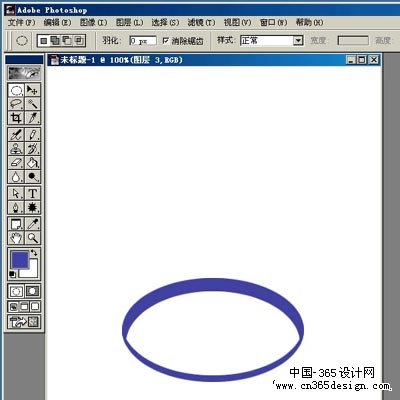Swap foreground and background colors
This screenshot has height=400, width=400.
tap(34, 253)
